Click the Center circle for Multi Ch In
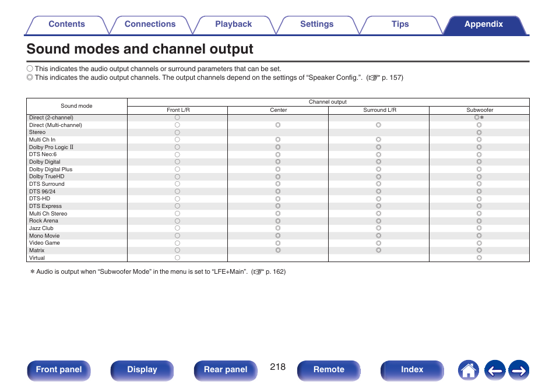The image size is (556, 392). pyautogui.click(x=278, y=140)
